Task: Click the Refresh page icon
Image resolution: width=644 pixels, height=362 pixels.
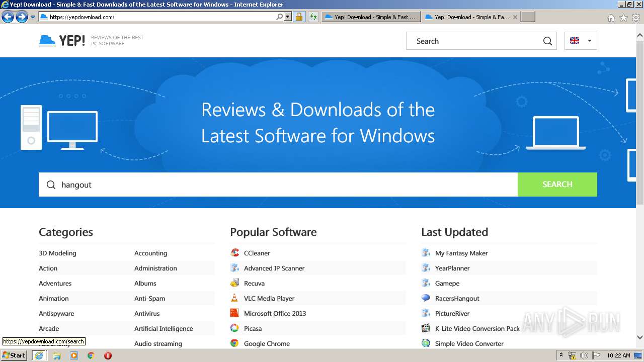Action: (313, 17)
